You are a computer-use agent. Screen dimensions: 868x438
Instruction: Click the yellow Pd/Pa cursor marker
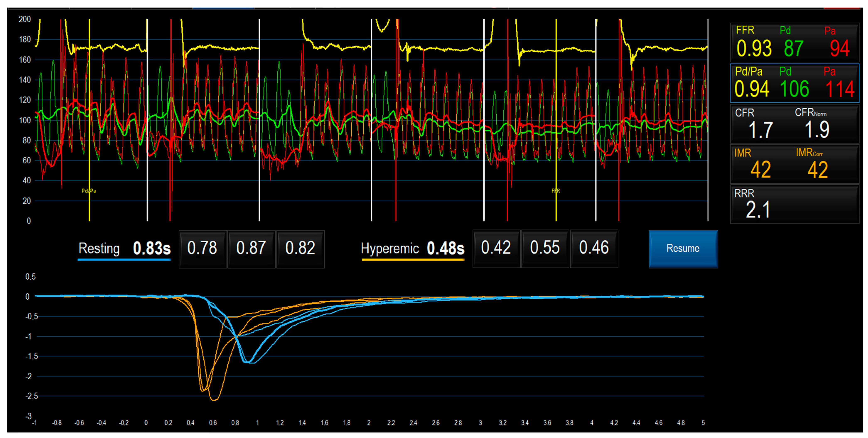point(89,191)
